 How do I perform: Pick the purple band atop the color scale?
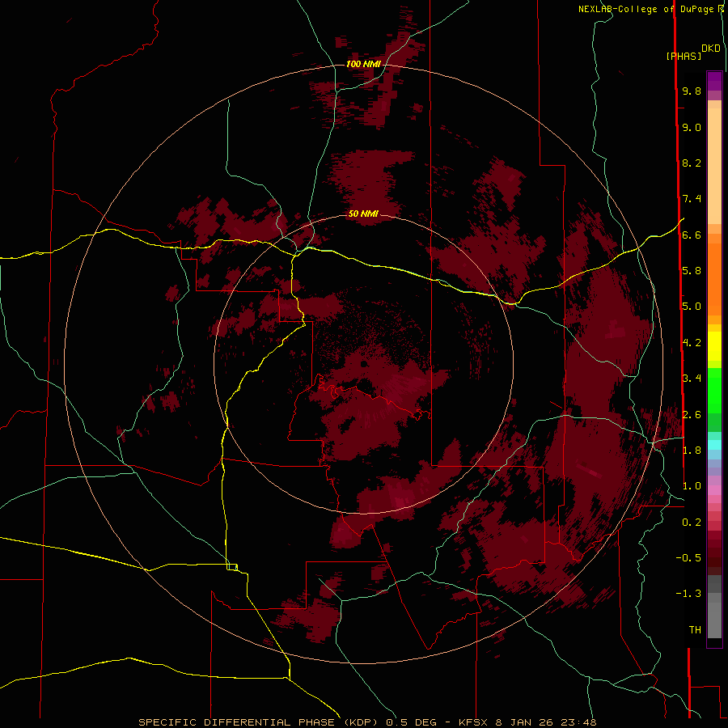tap(714, 81)
